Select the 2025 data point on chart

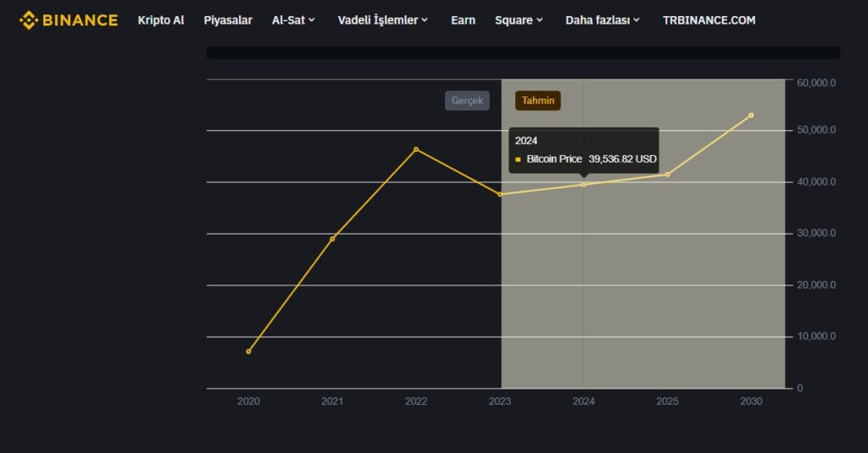(x=667, y=174)
